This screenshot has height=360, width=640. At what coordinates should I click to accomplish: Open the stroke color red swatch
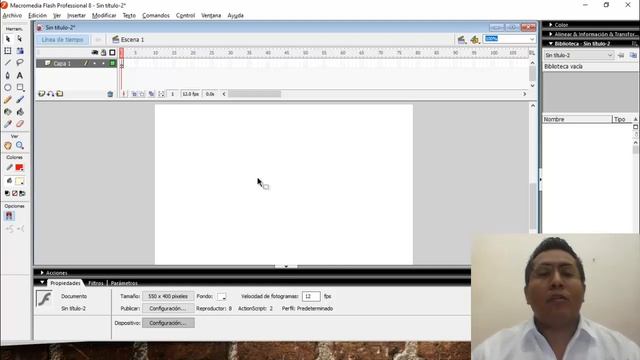[x=19, y=168]
